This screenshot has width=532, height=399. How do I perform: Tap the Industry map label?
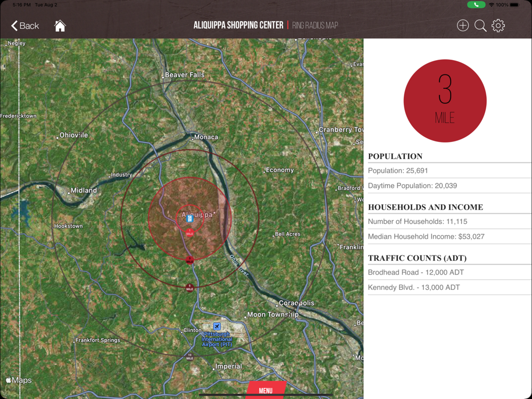[121, 174]
